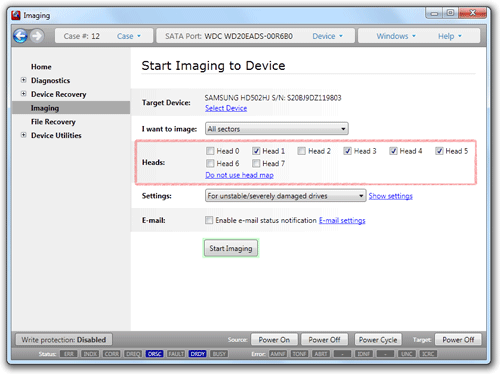Click the Show settings link
Viewport: 500px width, 374px height.
391,196
